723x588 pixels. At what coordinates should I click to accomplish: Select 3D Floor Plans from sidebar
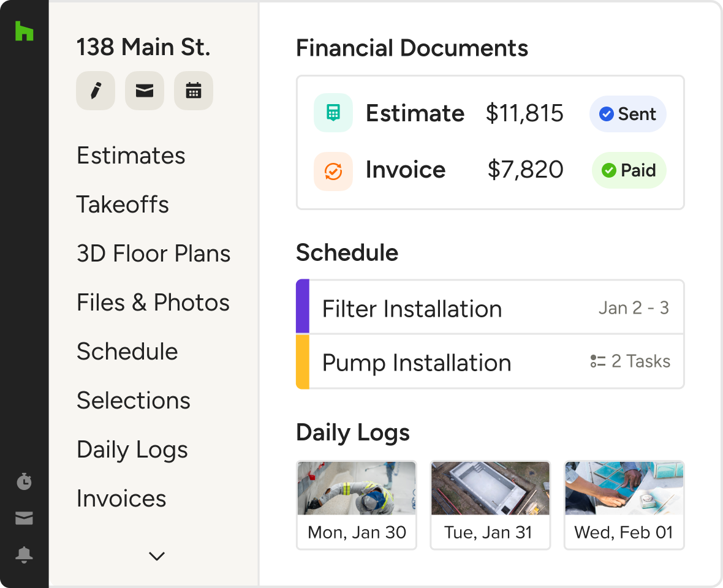pos(153,254)
